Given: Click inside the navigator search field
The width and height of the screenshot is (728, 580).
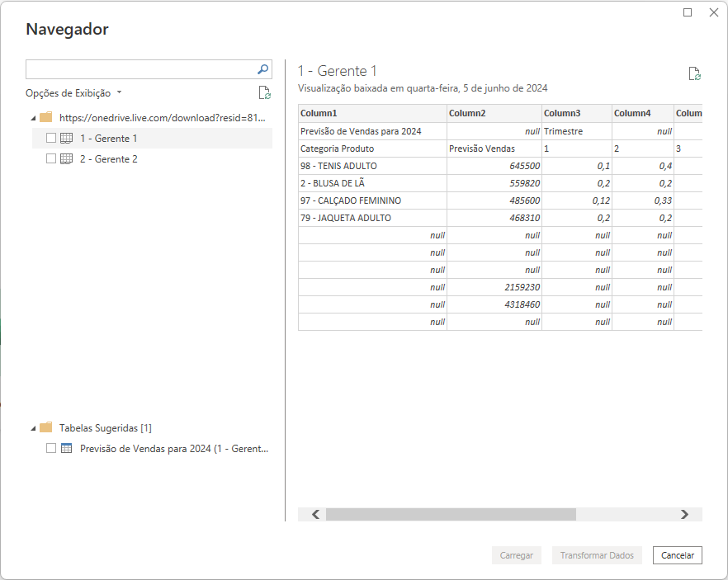Looking at the screenshot, I should pos(140,69).
